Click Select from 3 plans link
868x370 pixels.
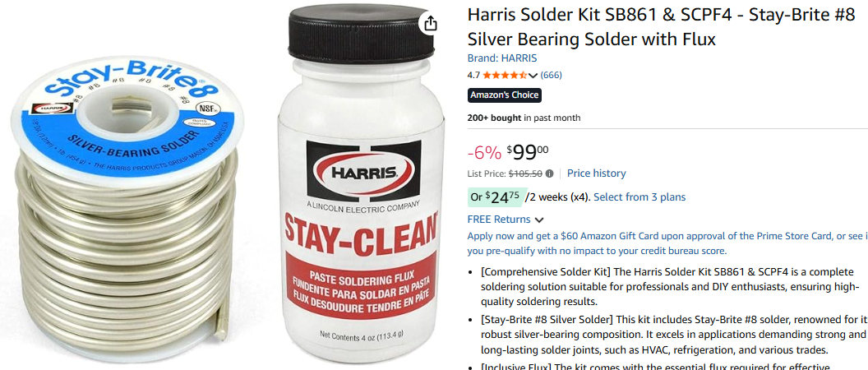click(x=639, y=197)
